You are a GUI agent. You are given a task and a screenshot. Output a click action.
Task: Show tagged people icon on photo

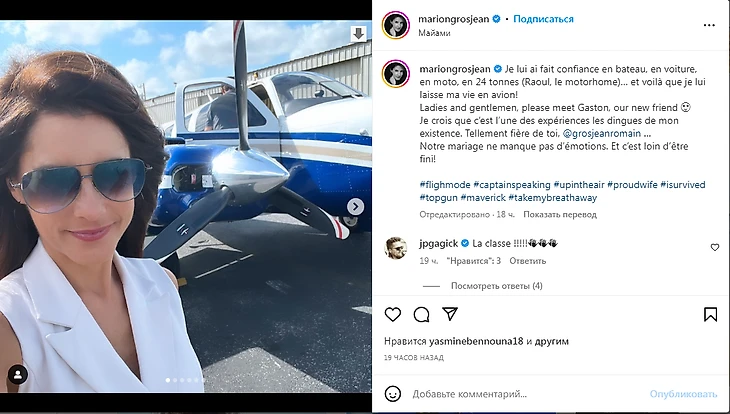pyautogui.click(x=18, y=374)
